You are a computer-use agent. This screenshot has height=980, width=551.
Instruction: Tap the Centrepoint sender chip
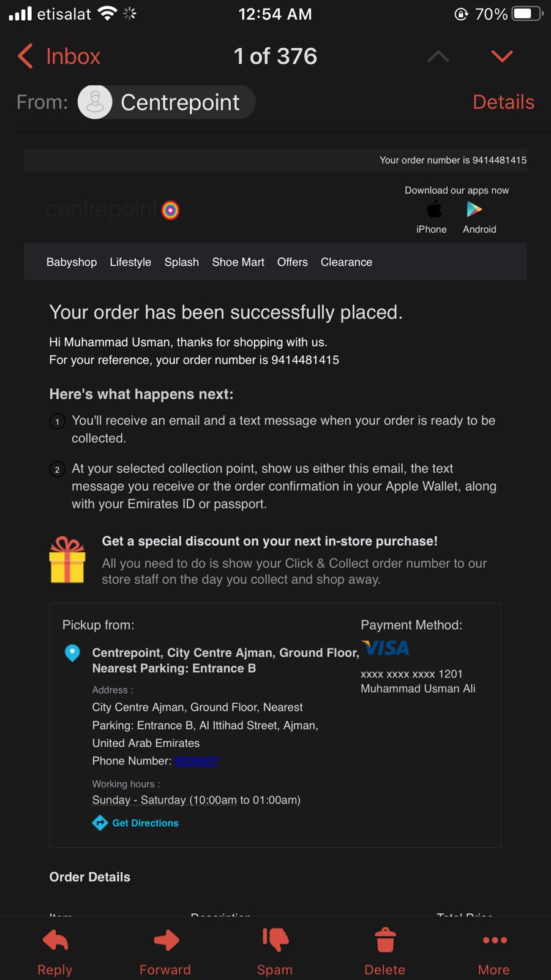click(x=167, y=102)
